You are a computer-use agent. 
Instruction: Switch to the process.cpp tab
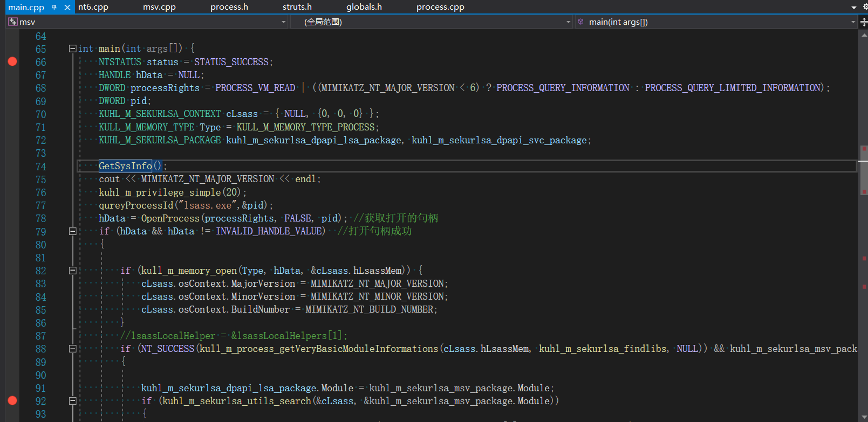point(440,7)
